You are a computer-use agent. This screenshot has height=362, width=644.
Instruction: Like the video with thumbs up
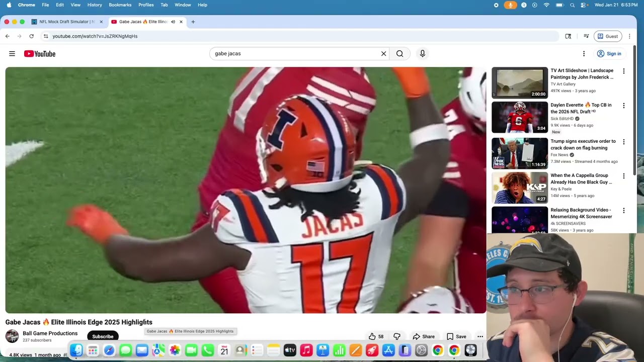click(x=372, y=336)
